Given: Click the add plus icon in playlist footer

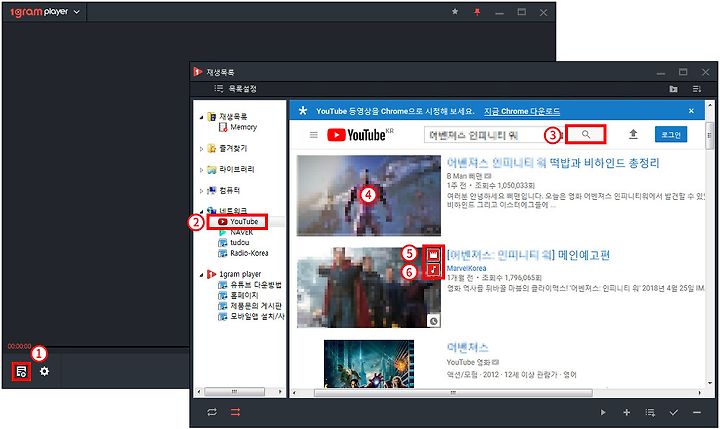Looking at the screenshot, I should tap(626, 412).
